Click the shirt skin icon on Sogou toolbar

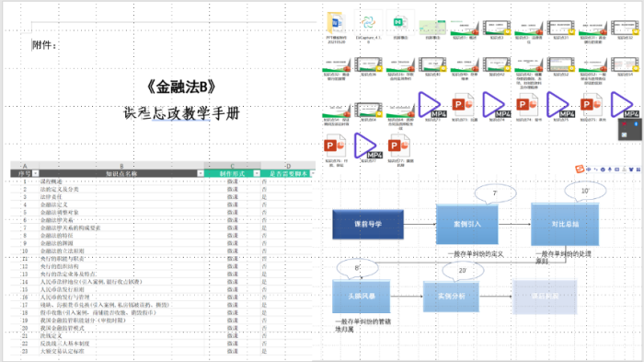(632, 169)
